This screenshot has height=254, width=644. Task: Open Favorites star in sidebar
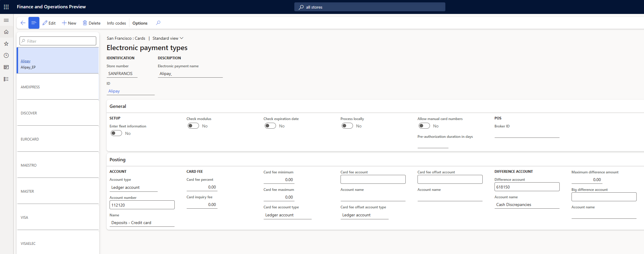point(6,44)
